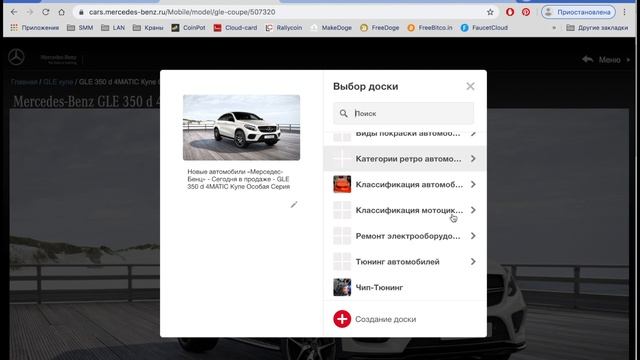
Task: Click the browser forward arrow
Action: click(30, 12)
